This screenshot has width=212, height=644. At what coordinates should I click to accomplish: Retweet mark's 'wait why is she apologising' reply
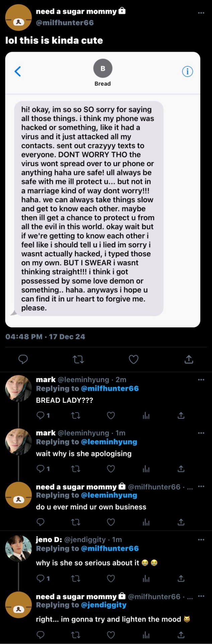[76, 469]
